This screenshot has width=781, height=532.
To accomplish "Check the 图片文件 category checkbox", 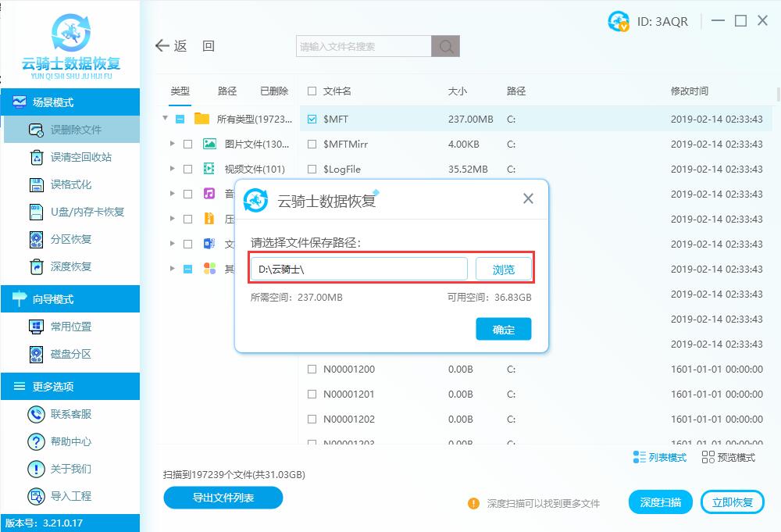I will (187, 144).
